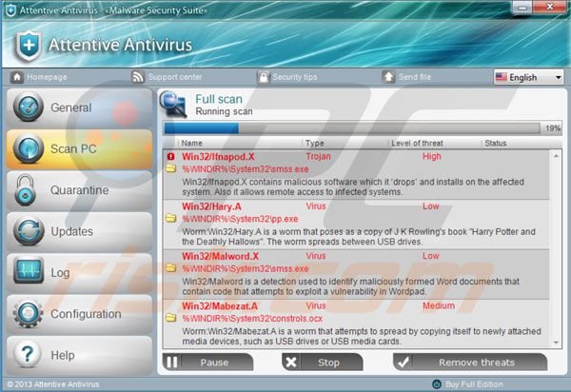Click the Status column header

(x=496, y=143)
